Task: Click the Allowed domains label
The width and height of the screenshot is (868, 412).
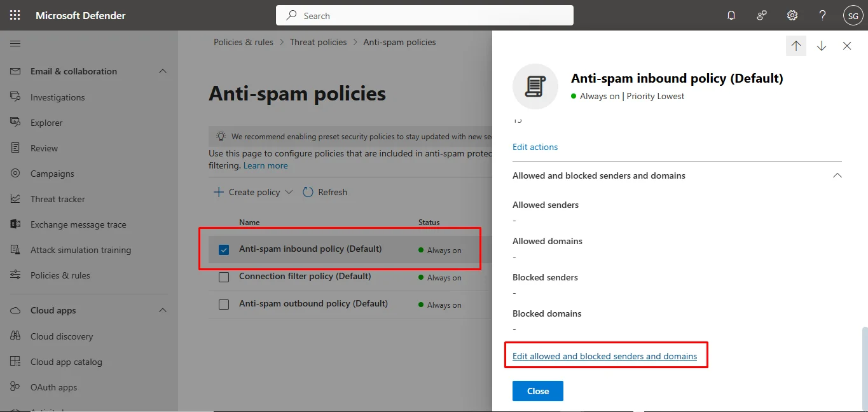Action: click(548, 241)
